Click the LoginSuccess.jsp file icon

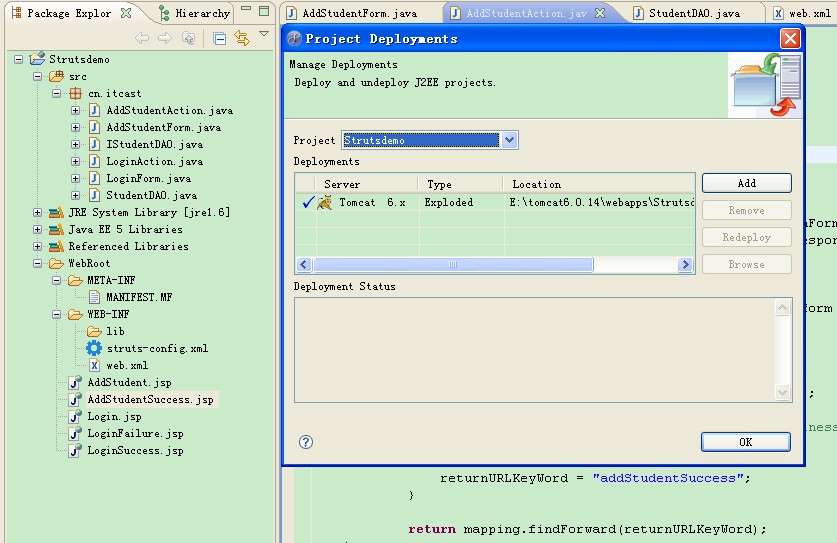pyautogui.click(x=75, y=450)
